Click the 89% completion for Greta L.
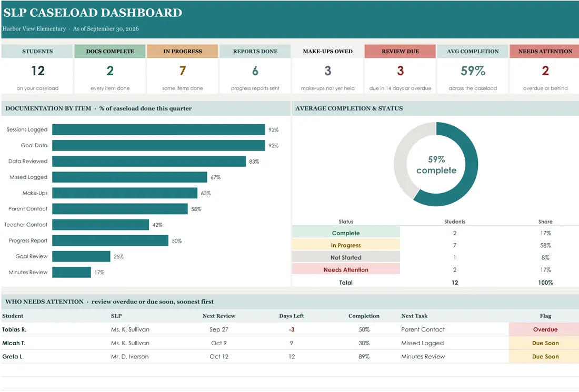This screenshot has width=579, height=392. (x=364, y=357)
